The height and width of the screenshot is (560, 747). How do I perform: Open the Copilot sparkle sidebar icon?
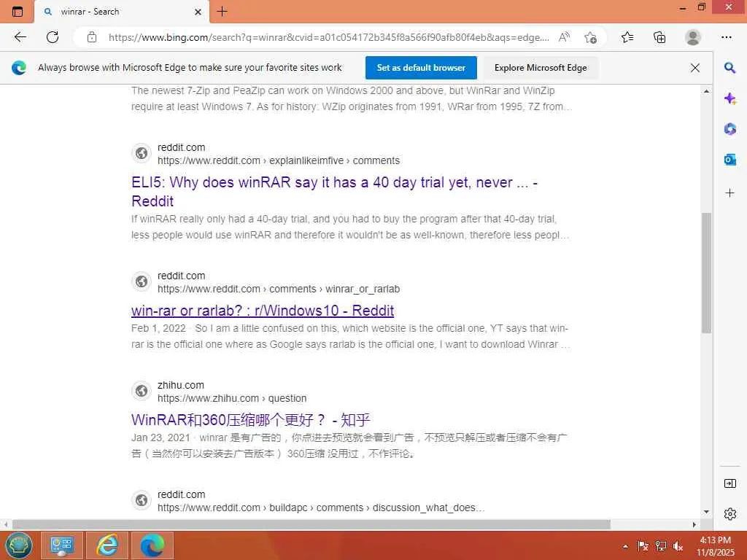729,98
